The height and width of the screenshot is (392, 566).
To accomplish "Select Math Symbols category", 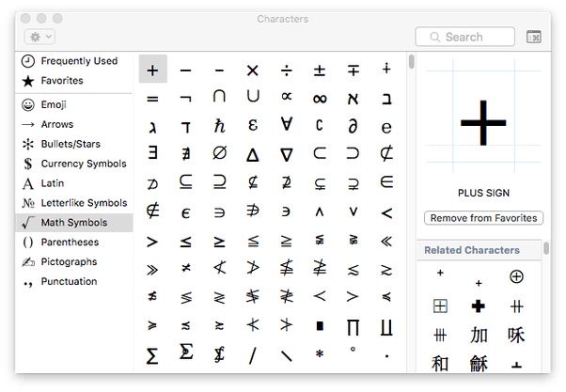I will click(73, 223).
